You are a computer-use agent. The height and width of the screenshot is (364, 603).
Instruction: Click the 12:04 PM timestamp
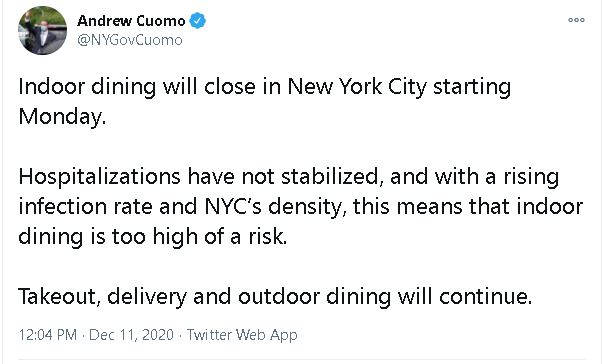pos(48,335)
